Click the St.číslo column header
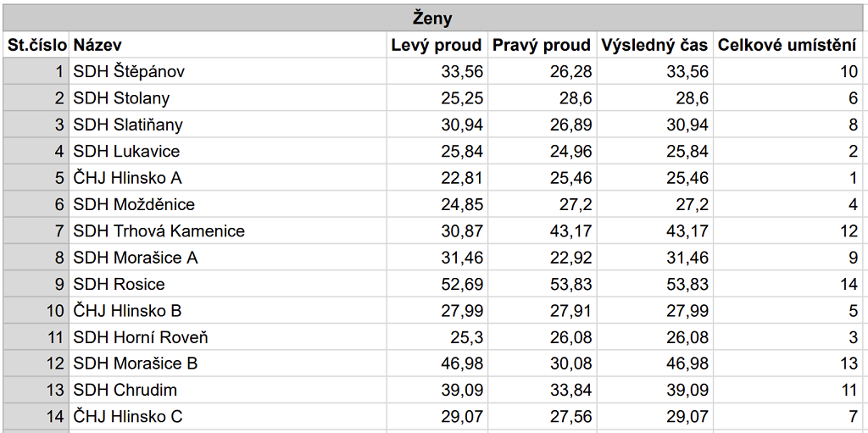This screenshot has height=433, width=868. (36, 46)
